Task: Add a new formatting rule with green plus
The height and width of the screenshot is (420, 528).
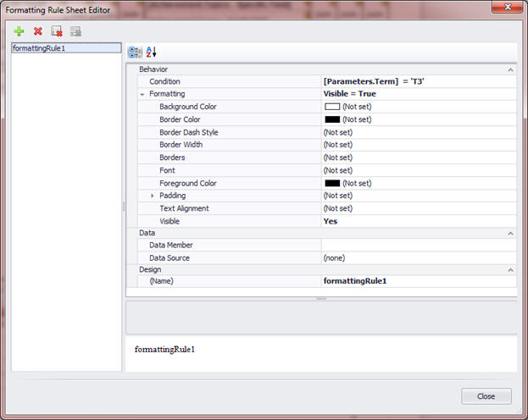Action: [19, 31]
